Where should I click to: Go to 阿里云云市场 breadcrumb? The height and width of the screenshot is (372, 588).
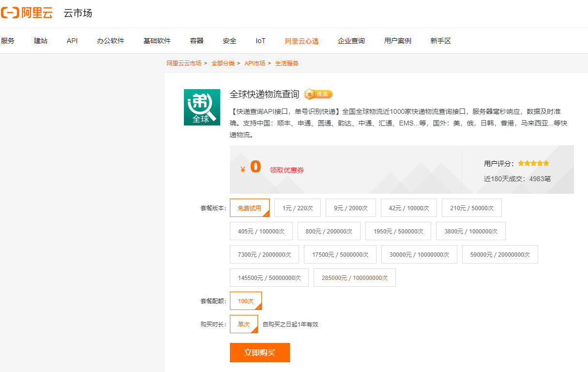pyautogui.click(x=184, y=63)
